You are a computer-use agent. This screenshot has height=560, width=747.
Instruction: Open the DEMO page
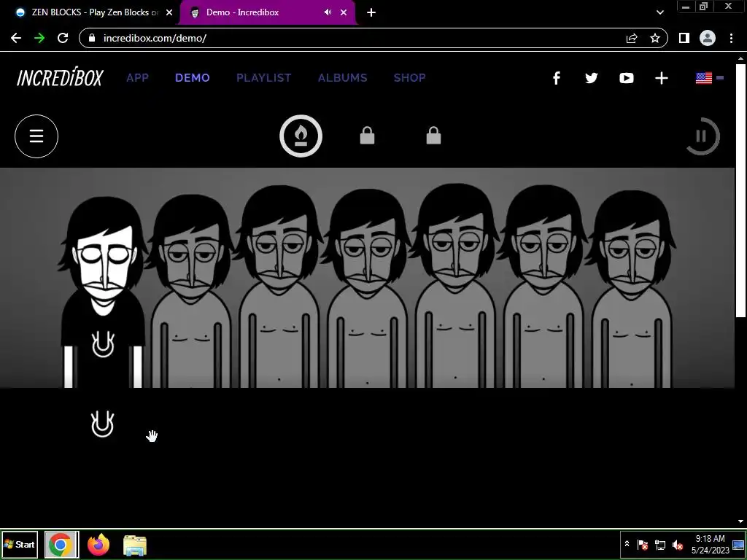coord(193,77)
